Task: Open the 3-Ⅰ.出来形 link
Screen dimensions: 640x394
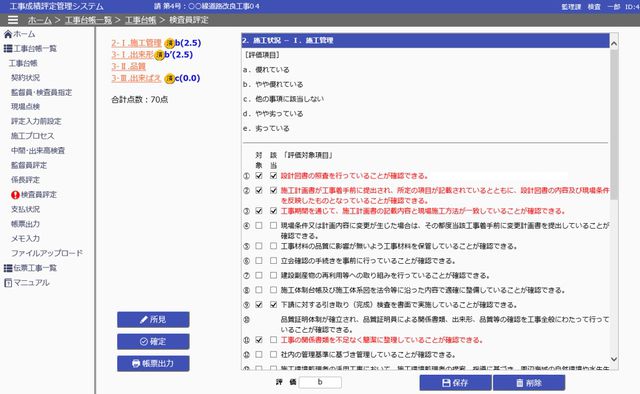Action: 133,55
